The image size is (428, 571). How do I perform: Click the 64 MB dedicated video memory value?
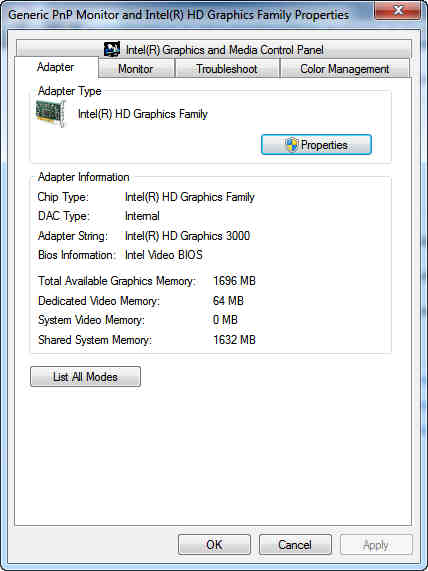[228, 300]
